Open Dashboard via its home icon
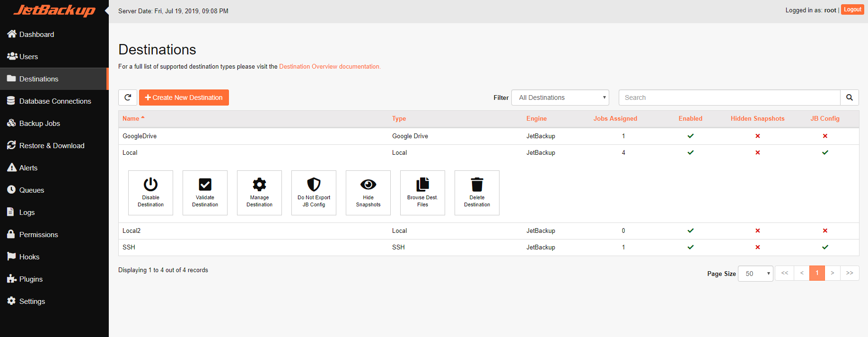868x337 pixels. (x=12, y=34)
